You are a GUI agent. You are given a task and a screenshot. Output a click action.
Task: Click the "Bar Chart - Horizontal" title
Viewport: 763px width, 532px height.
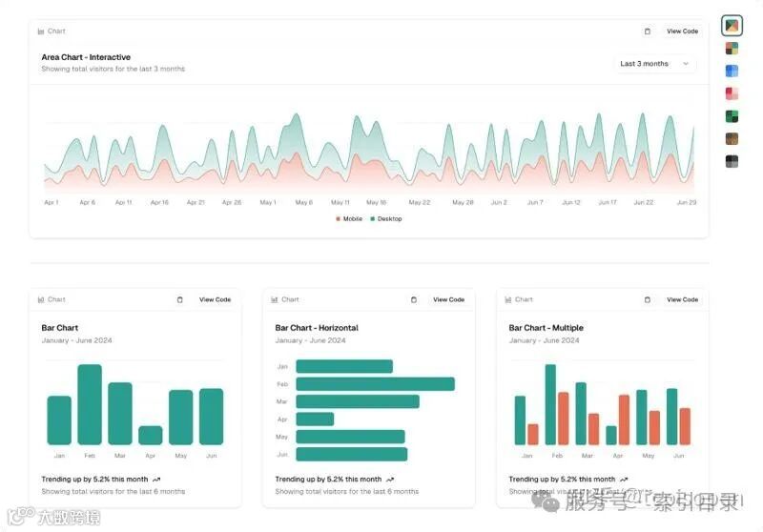coord(317,328)
